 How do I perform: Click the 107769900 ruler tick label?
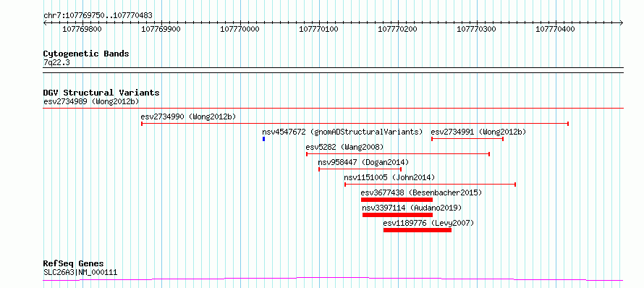click(x=161, y=29)
